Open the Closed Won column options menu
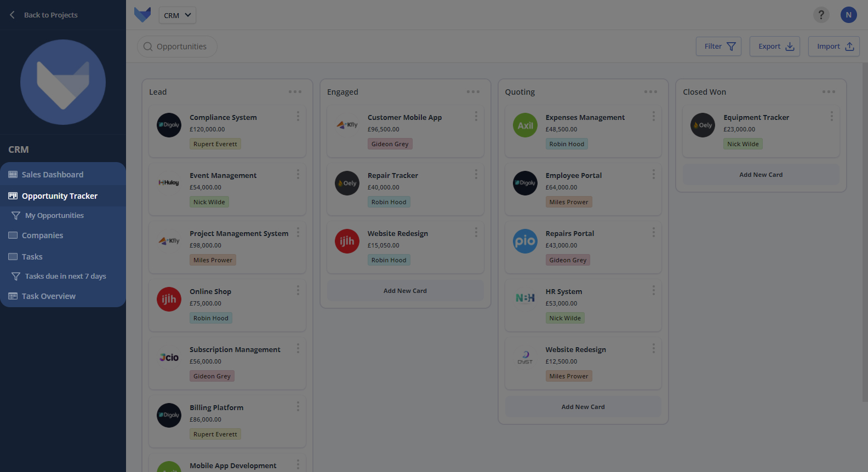The image size is (868, 472). [x=829, y=92]
